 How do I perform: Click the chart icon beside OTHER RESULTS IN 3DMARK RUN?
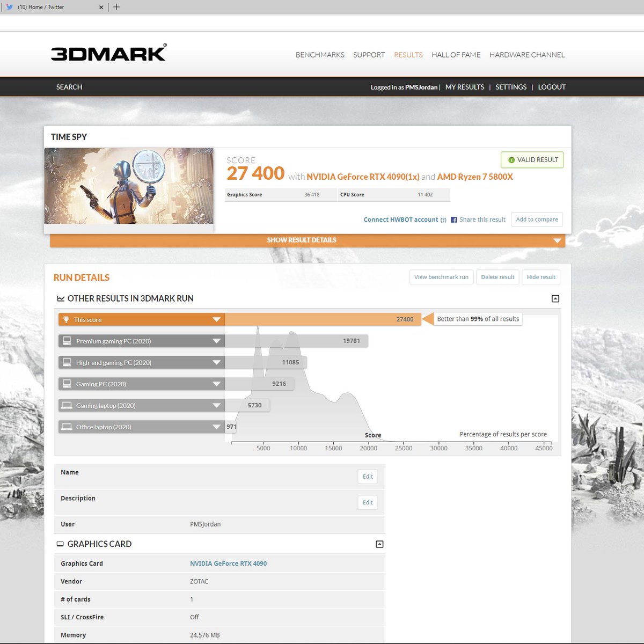61,298
